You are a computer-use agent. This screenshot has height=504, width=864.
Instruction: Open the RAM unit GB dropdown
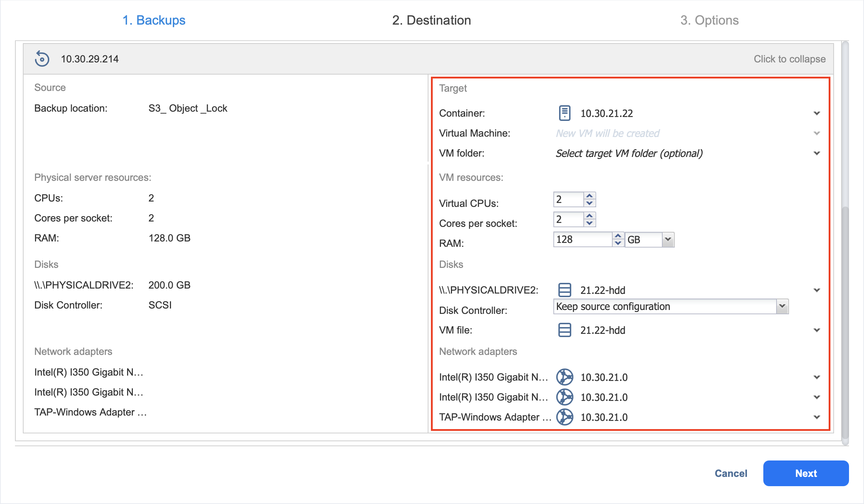(x=668, y=239)
